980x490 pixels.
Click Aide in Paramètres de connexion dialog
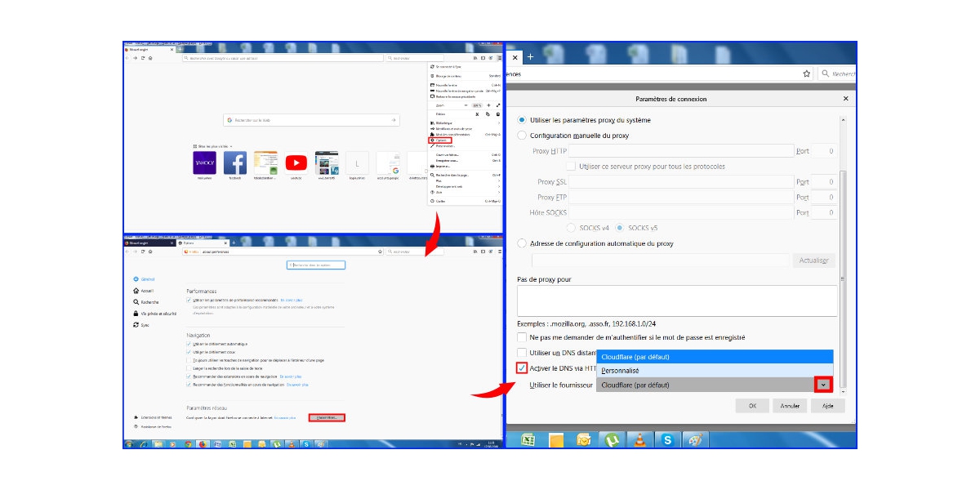tap(827, 405)
